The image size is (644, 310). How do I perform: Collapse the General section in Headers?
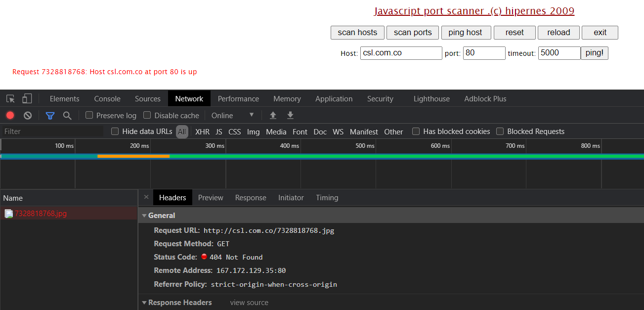pos(144,216)
